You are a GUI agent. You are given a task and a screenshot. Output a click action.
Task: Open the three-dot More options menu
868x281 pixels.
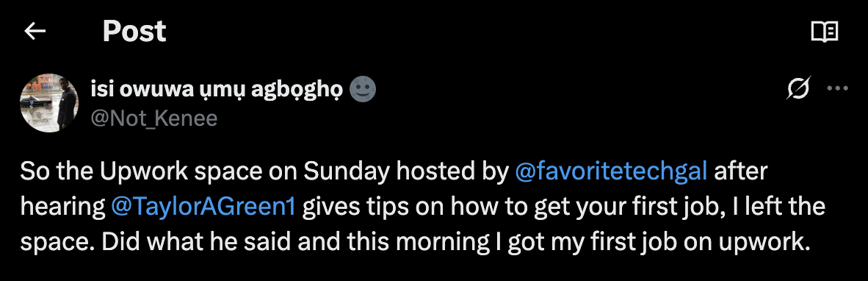pyautogui.click(x=837, y=88)
